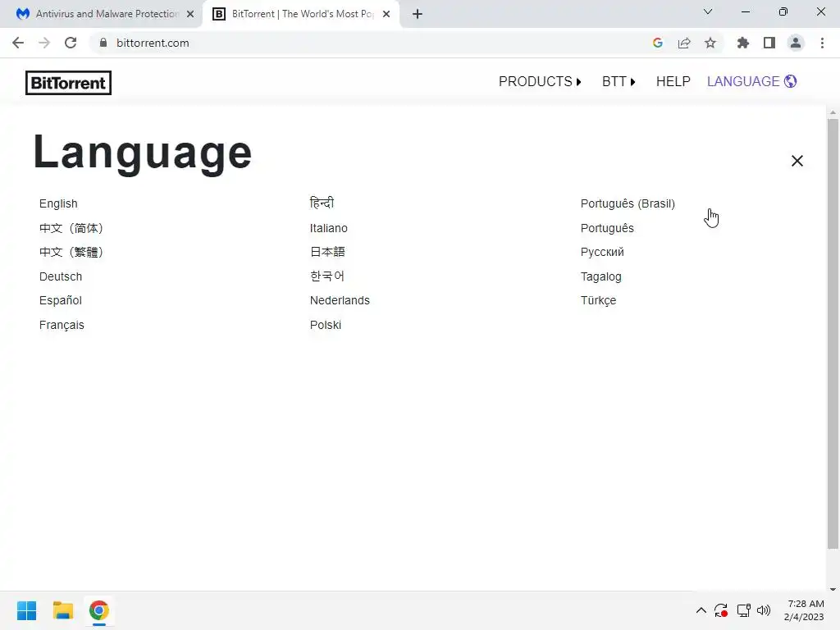Expand the PRODUCTS menu
Image resolution: width=840 pixels, height=630 pixels.
[x=540, y=81]
